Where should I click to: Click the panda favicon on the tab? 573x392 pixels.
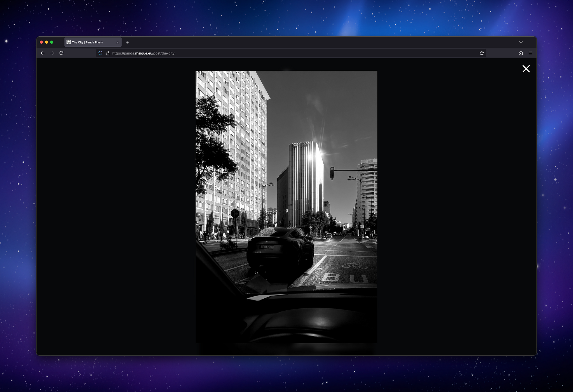(69, 42)
